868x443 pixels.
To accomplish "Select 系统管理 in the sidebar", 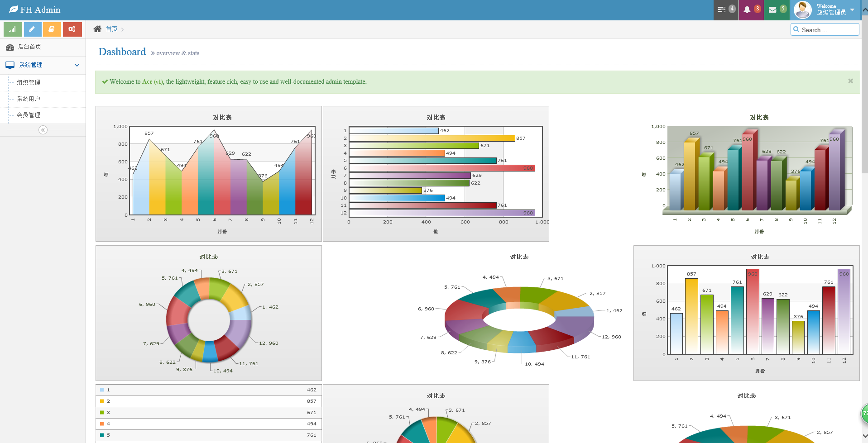I will (43, 65).
